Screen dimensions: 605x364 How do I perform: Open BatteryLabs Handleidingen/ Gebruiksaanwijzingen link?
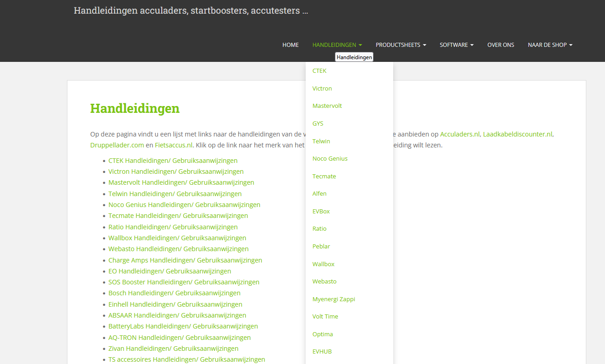pos(183,326)
